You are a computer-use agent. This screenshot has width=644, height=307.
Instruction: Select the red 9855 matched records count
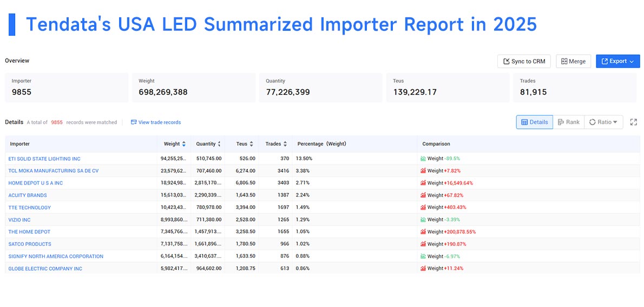[x=57, y=122]
